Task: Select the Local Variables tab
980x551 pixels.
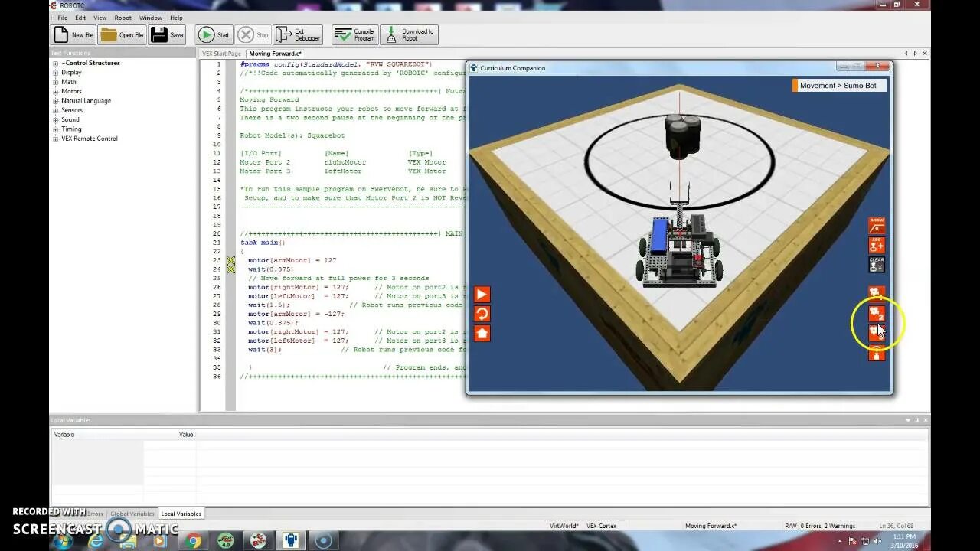Action: click(181, 514)
